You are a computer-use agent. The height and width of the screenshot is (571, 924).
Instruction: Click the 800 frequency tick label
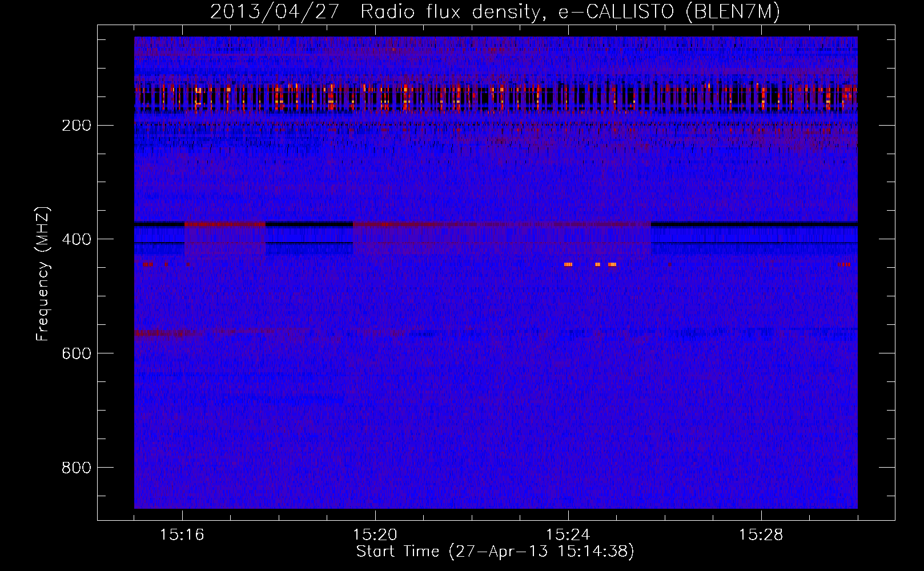click(x=77, y=468)
